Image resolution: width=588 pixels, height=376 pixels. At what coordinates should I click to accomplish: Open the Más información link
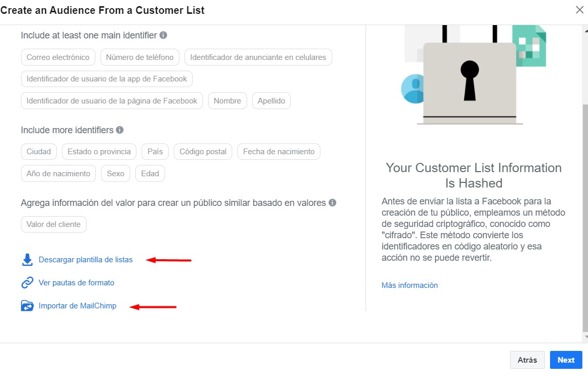coord(410,285)
